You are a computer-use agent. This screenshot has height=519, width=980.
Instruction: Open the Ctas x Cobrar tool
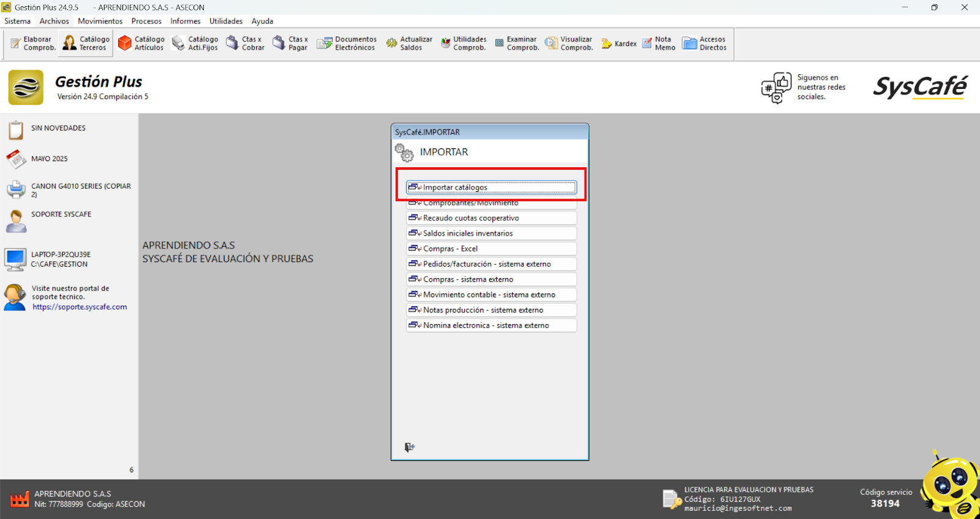pyautogui.click(x=245, y=44)
